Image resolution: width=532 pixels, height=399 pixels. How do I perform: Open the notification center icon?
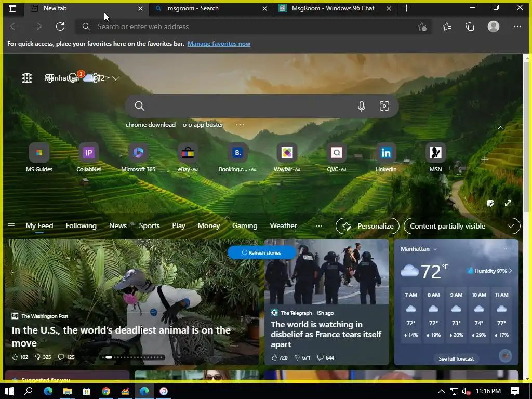coord(515,391)
